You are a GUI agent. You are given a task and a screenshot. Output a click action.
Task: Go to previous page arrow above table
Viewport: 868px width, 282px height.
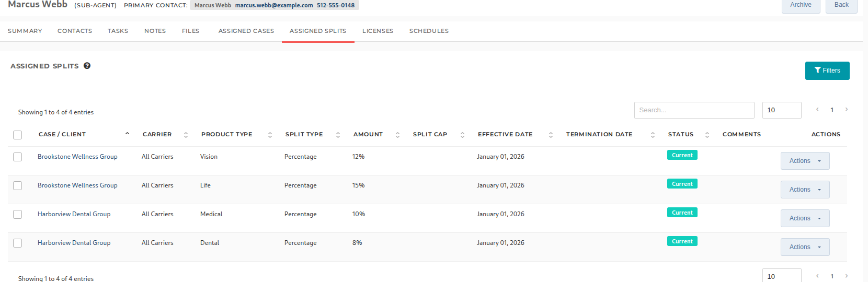click(x=817, y=110)
